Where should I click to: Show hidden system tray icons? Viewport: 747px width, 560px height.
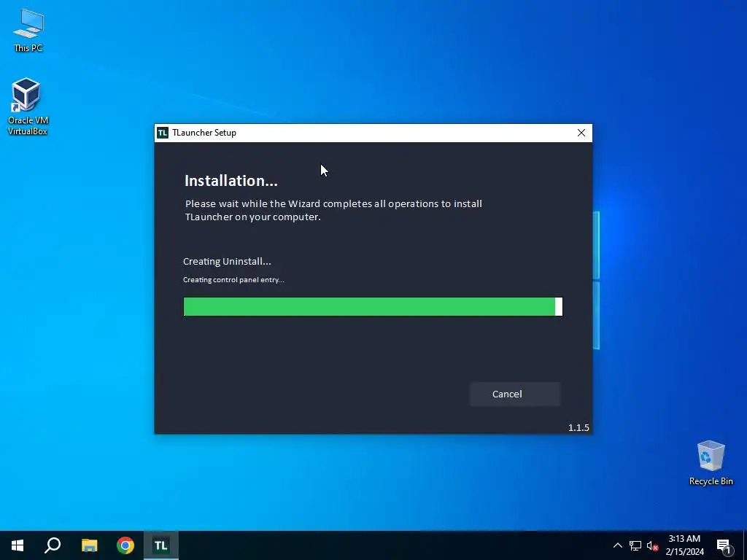pos(617,545)
